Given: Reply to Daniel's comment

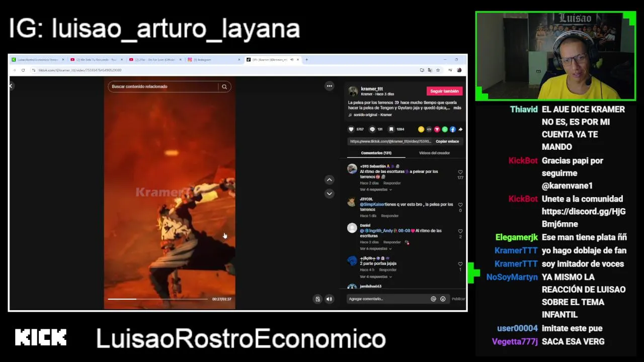Looking at the screenshot, I should (x=392, y=242).
